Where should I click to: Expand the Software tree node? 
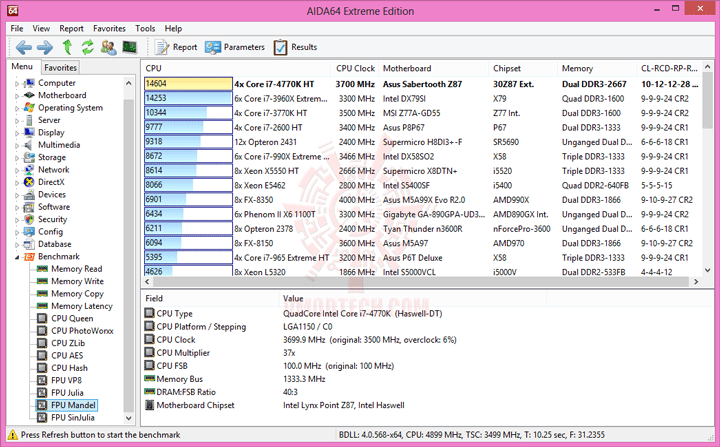click(17, 208)
